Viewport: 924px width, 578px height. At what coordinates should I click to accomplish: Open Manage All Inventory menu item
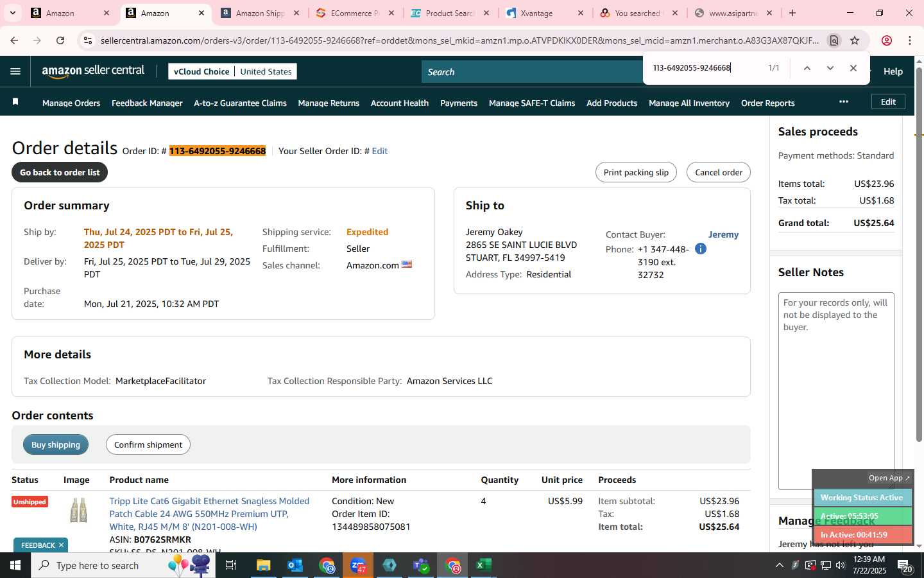[689, 103]
